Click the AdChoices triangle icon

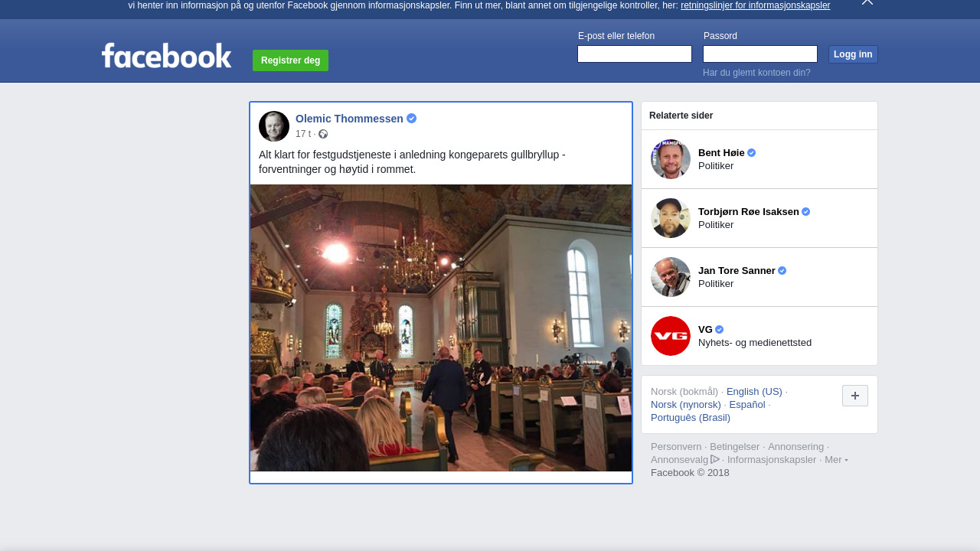pyautogui.click(x=715, y=459)
